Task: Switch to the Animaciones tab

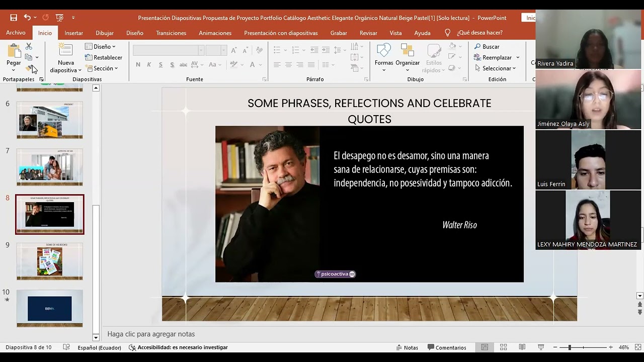Action: point(215,33)
